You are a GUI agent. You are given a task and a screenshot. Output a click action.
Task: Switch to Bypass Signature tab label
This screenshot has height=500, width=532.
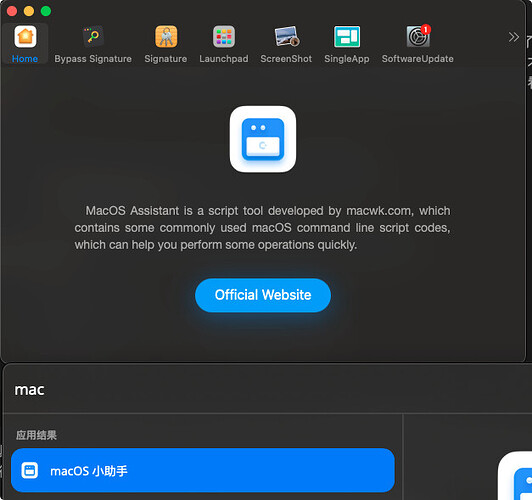(x=93, y=59)
